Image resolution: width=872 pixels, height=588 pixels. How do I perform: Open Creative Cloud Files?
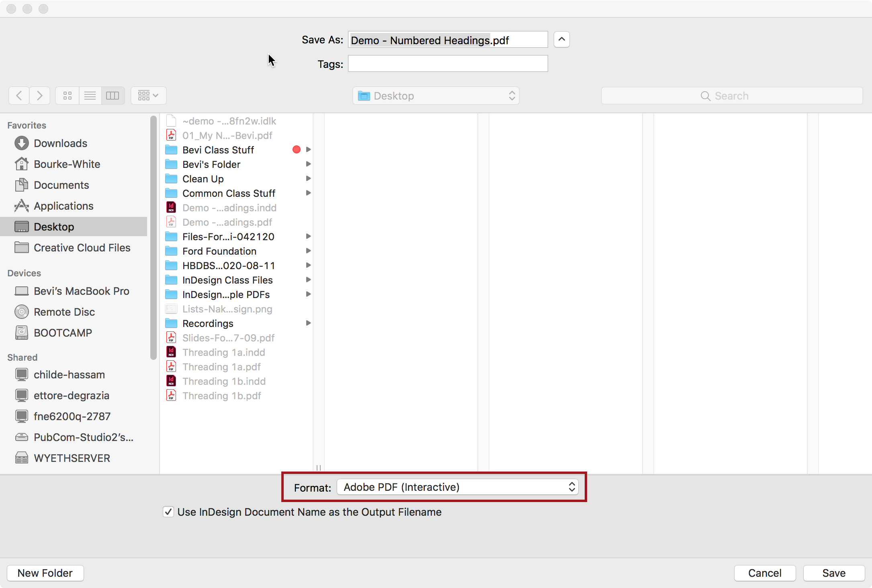point(82,247)
